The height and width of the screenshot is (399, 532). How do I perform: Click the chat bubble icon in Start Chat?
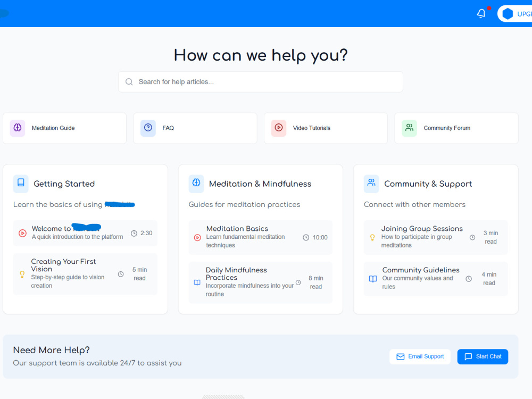tap(468, 356)
